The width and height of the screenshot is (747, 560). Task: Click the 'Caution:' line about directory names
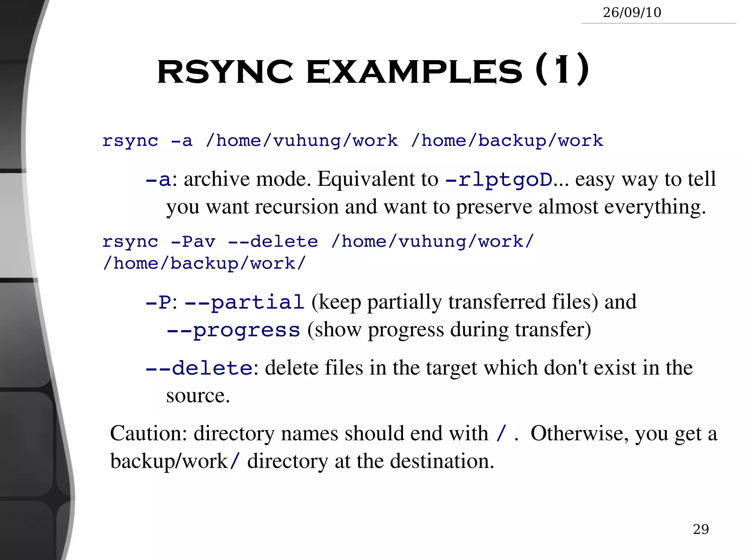[x=414, y=434]
